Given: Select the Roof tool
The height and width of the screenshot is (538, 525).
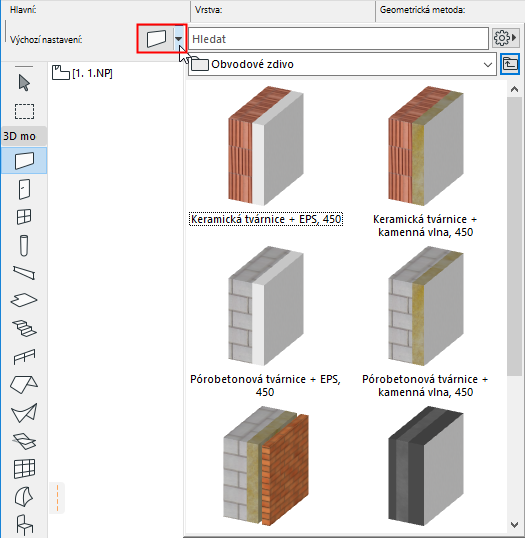Looking at the screenshot, I should 24,384.
